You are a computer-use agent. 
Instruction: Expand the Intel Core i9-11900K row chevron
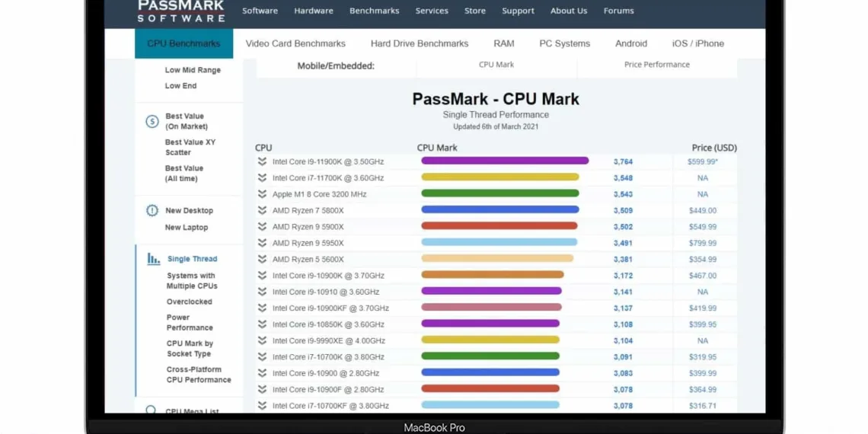[262, 161]
